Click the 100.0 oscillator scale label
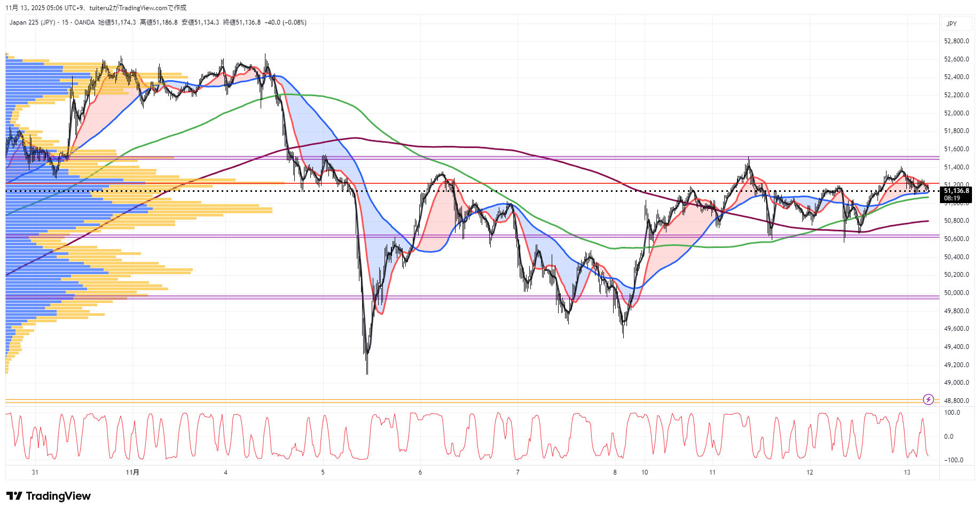 click(952, 413)
